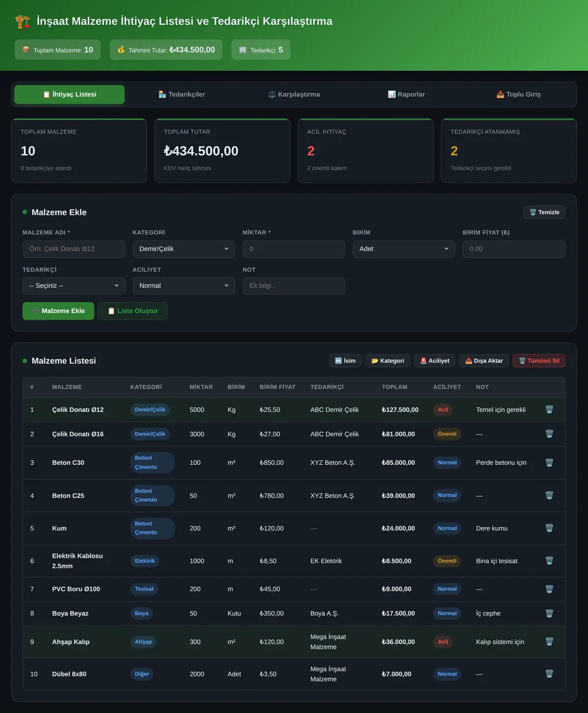The height and width of the screenshot is (713, 588).
Task: Expand the Tedarikçi '-- Seçiniz --' dropdown
Action: 74,286
